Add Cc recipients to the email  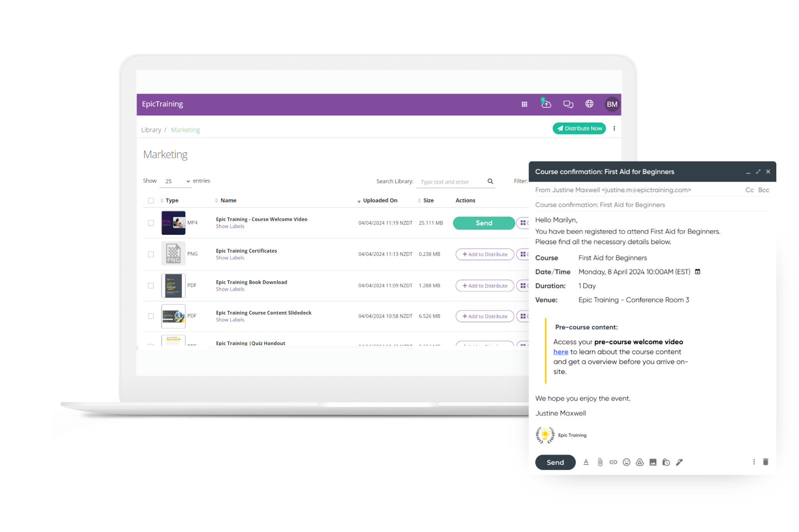tap(750, 190)
